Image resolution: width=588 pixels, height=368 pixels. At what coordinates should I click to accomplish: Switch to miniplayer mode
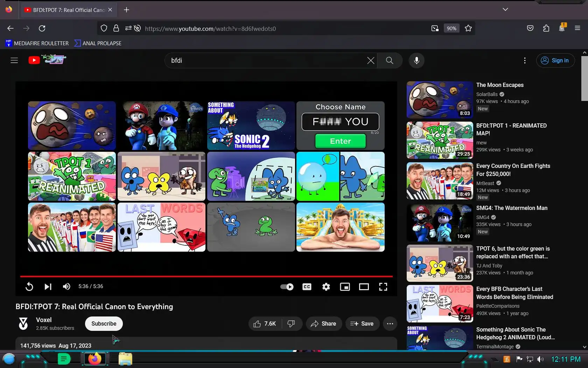[345, 287]
